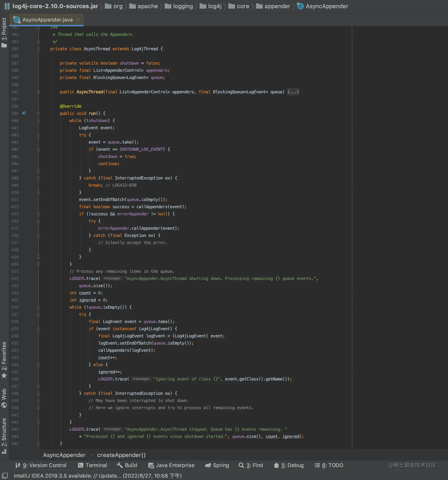
Task: Click createAppender() in the bottom breadcrumb
Action: pos(121,455)
